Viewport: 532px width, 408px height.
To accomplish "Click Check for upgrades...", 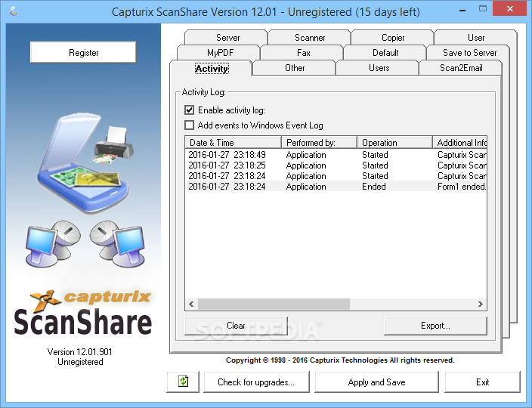I will pos(256,382).
